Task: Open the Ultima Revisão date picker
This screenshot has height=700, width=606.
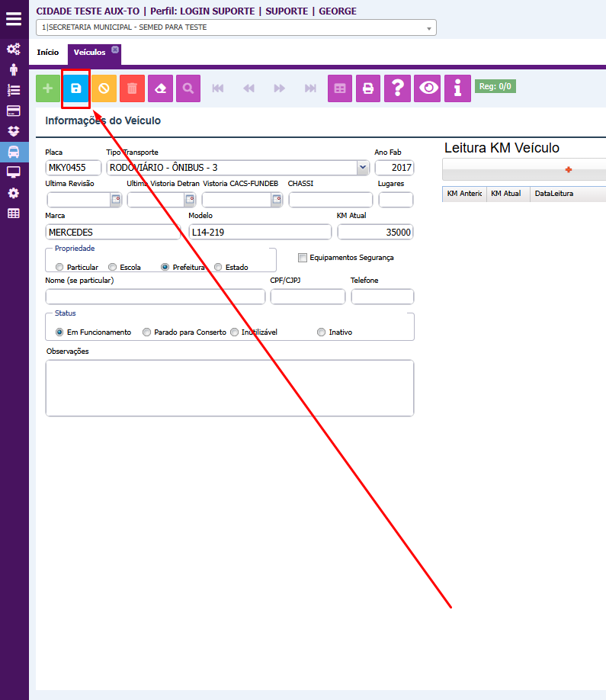Action: point(116,200)
